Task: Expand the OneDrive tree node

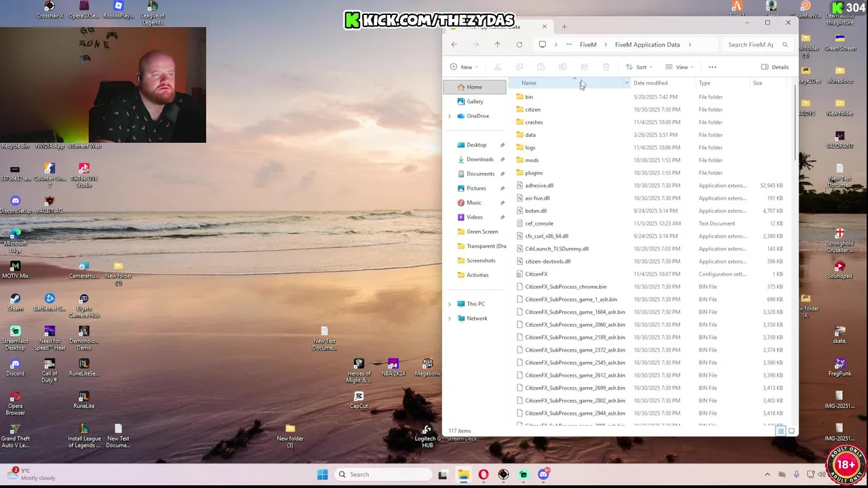Action: [449, 116]
